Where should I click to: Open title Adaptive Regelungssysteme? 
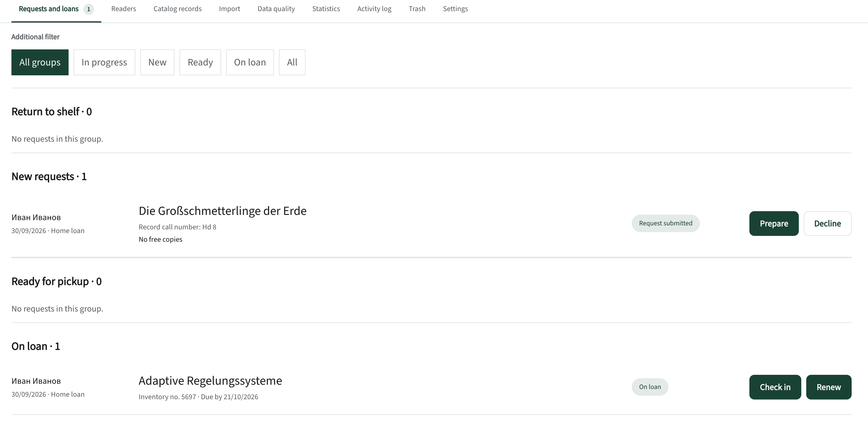point(210,380)
